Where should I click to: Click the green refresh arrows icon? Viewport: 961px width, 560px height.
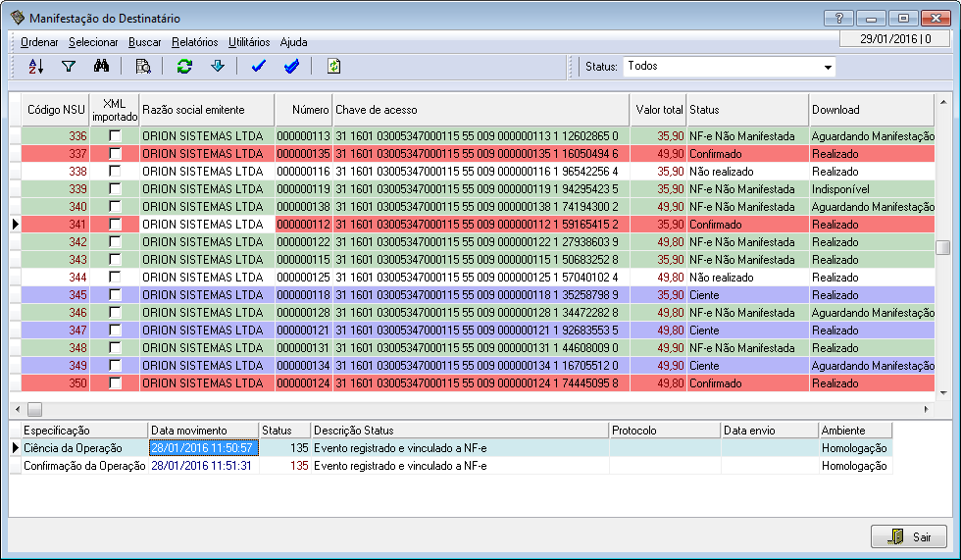tap(184, 67)
